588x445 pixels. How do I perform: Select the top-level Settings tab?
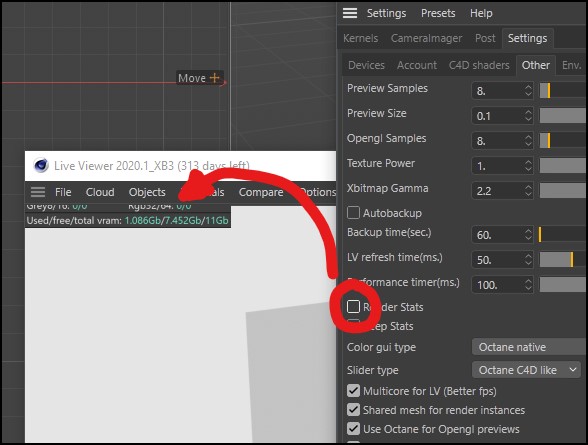pyautogui.click(x=527, y=38)
